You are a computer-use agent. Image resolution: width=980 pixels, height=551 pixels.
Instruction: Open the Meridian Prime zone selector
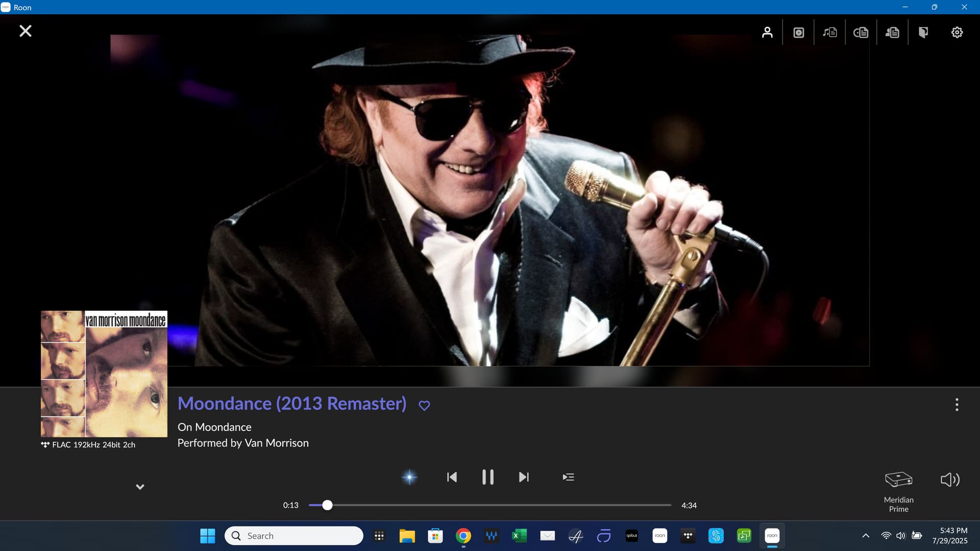(898, 492)
